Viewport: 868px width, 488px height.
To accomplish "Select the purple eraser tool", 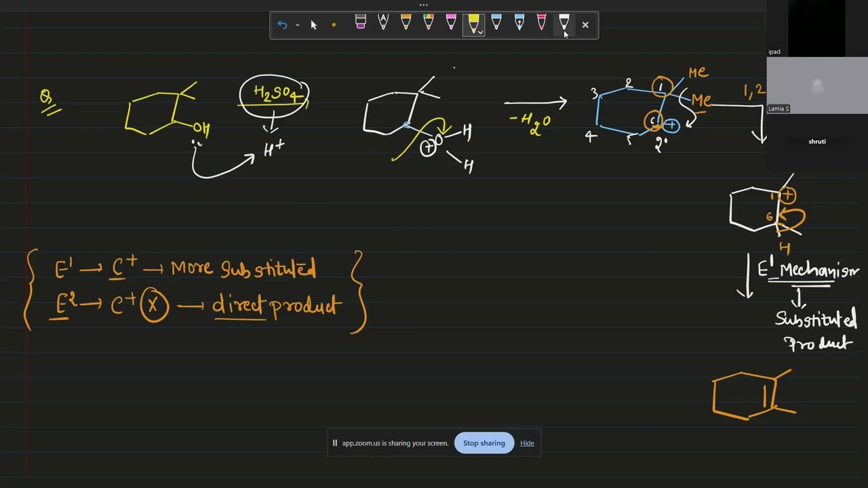I will 361,22.
